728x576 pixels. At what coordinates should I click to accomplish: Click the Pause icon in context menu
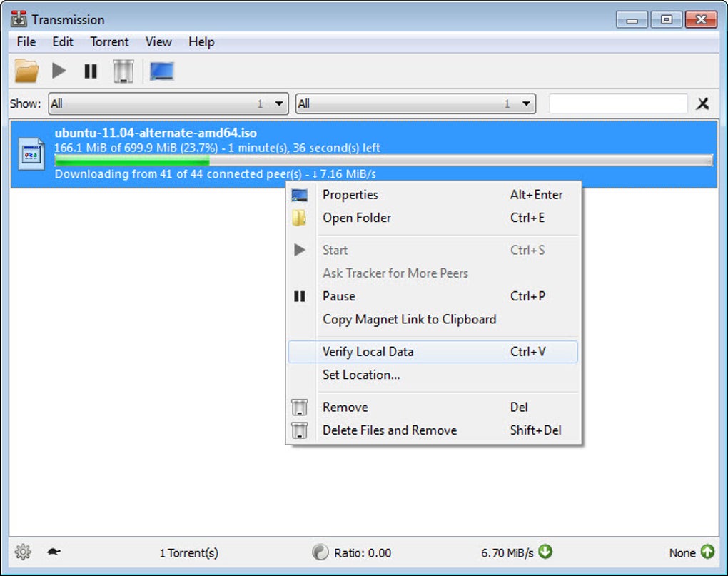point(300,296)
